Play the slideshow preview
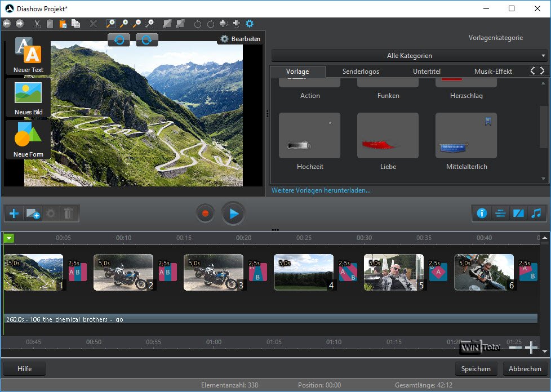Viewport: 551px width, 392px height. click(x=233, y=213)
